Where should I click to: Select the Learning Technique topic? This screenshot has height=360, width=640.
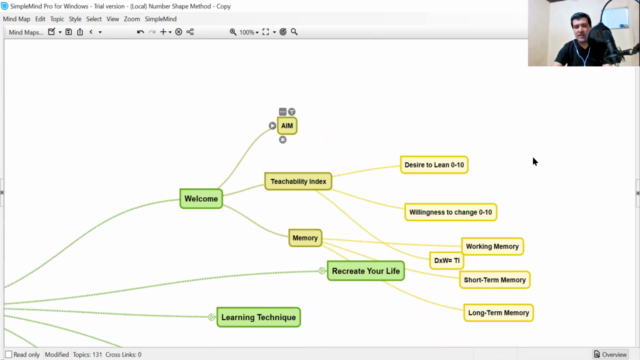(259, 317)
